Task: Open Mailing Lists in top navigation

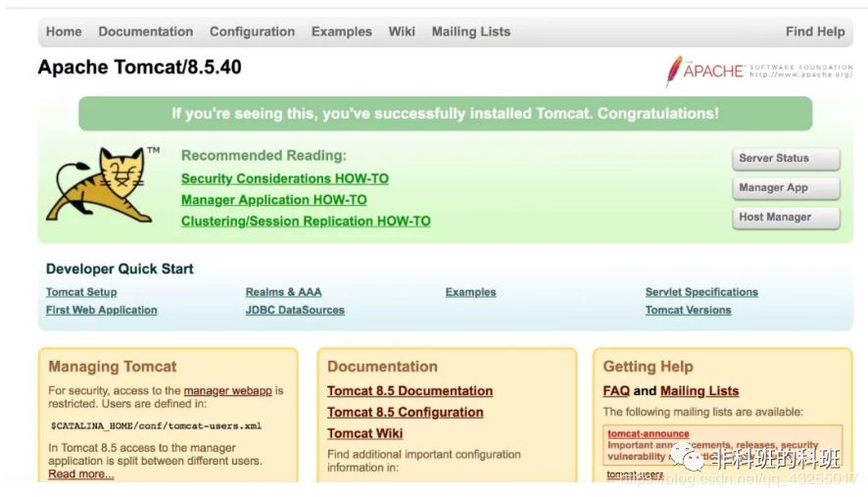Action: (471, 31)
